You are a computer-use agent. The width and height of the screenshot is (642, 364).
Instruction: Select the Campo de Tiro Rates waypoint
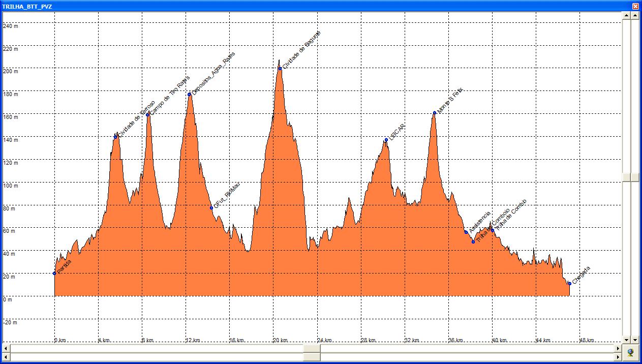pos(148,115)
